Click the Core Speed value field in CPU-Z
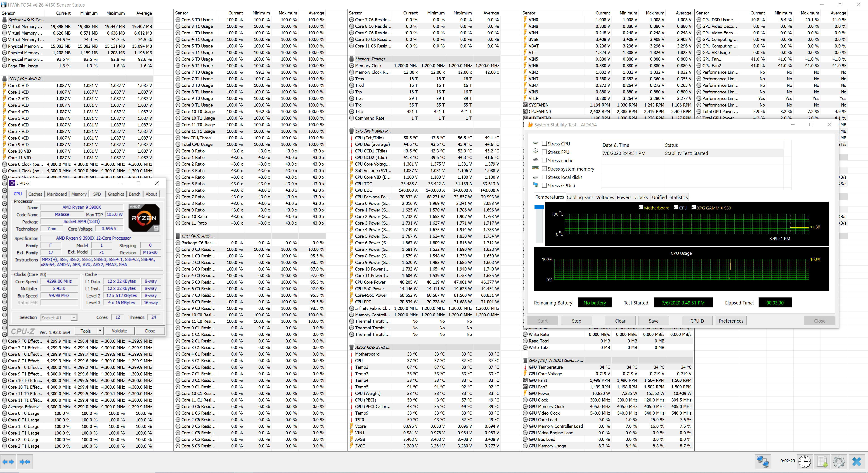 59,281
